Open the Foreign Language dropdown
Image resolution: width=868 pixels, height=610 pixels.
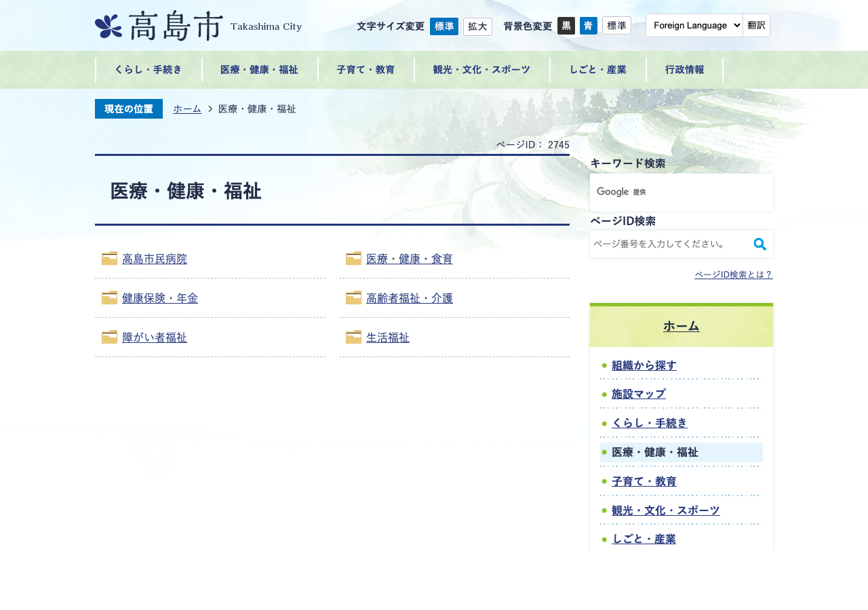[x=694, y=25]
